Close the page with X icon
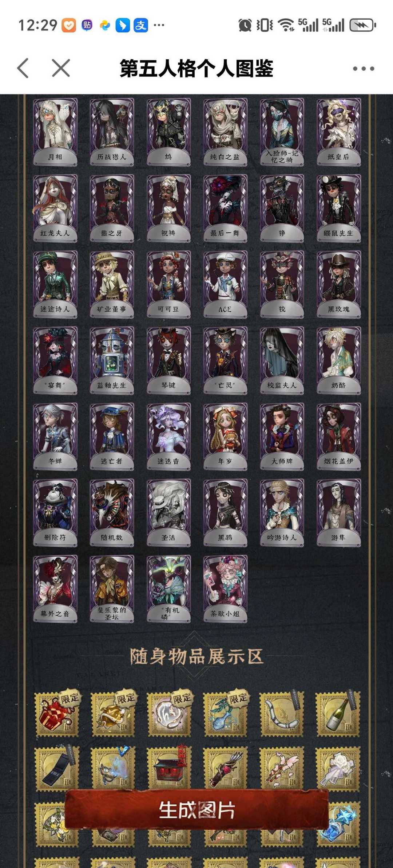Viewport: 393px width, 868px height. (x=61, y=68)
